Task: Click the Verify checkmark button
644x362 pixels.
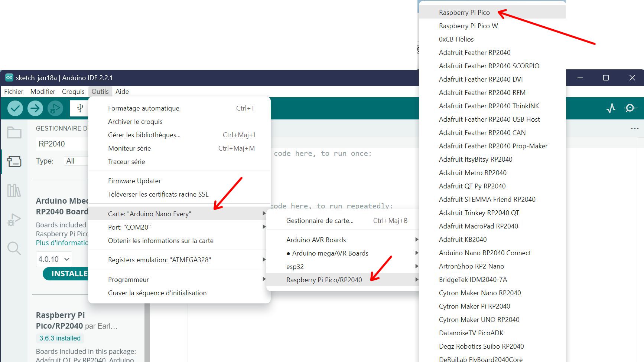Action: [15, 108]
